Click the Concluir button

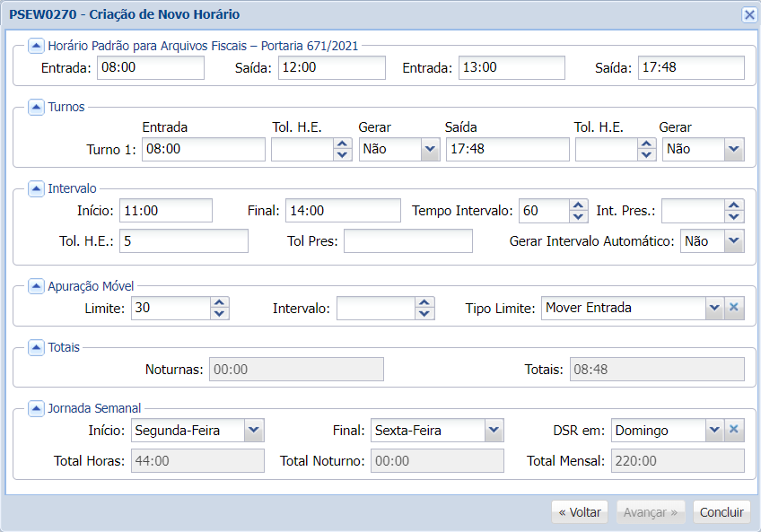(722, 511)
